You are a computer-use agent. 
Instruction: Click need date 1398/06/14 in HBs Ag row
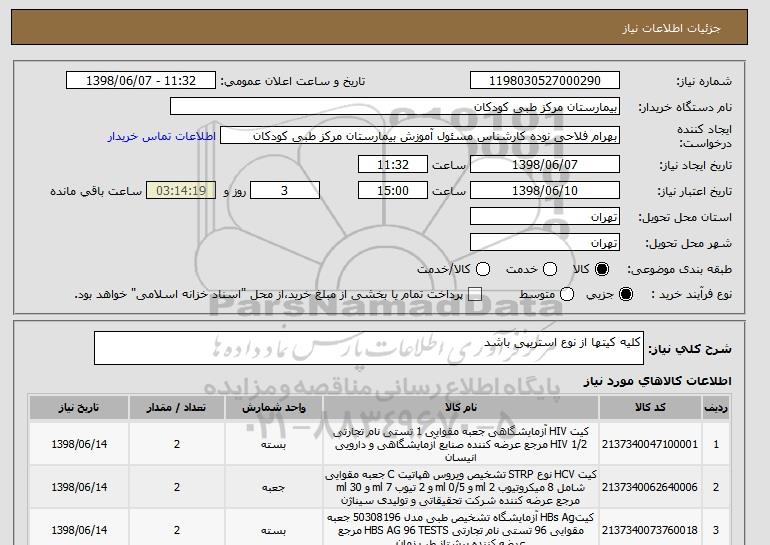[79, 530]
